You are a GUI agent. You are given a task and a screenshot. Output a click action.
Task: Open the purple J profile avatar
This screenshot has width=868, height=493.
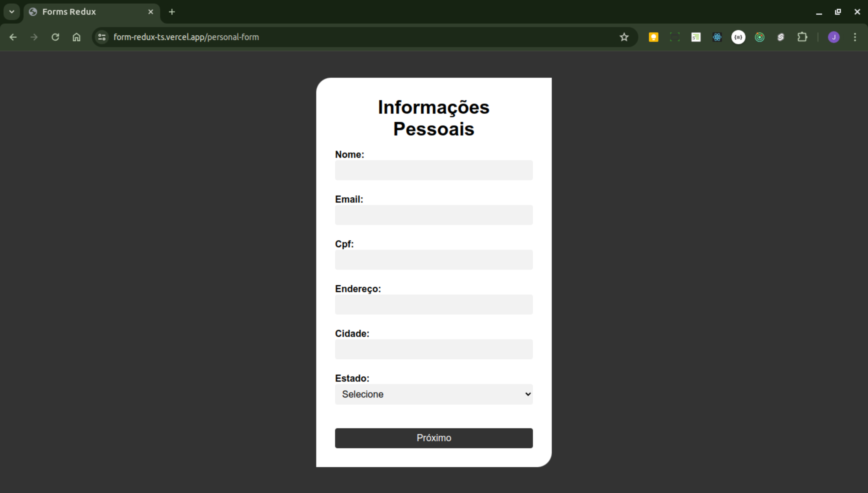[834, 37]
